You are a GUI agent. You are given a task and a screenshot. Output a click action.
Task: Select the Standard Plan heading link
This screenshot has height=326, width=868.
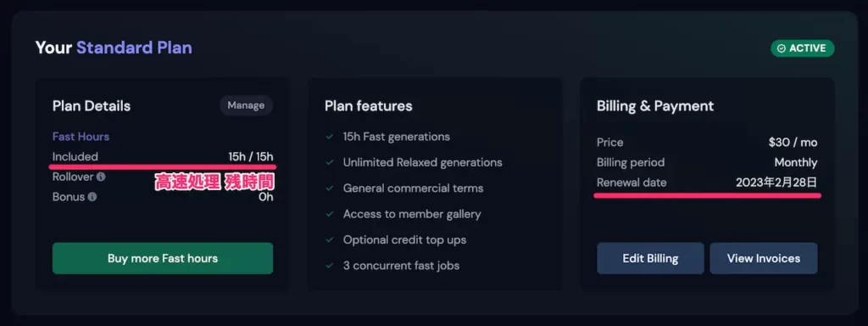pos(134,48)
